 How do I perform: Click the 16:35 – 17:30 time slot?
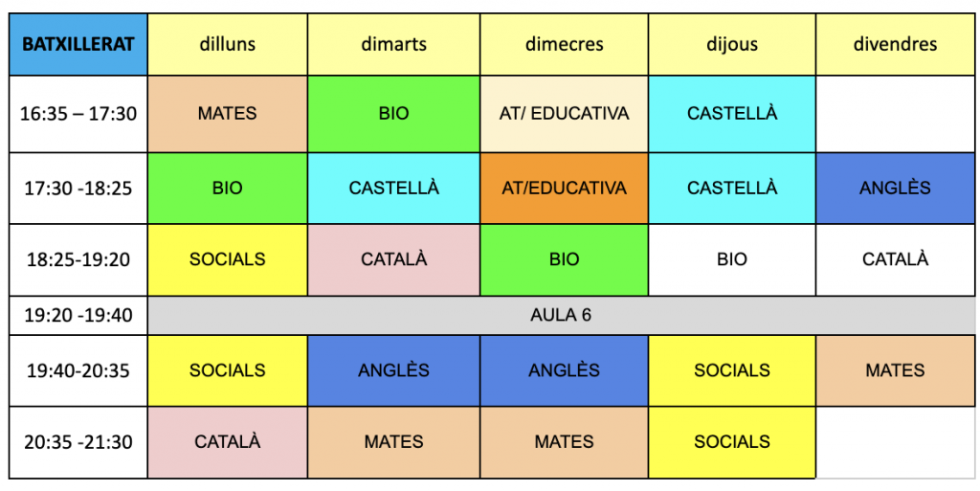coord(78,114)
